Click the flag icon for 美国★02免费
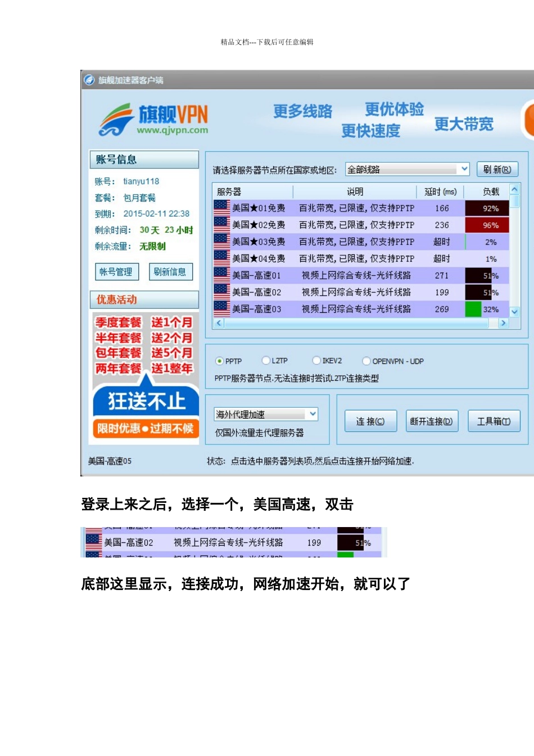The height and width of the screenshot is (756, 534). click(x=221, y=224)
